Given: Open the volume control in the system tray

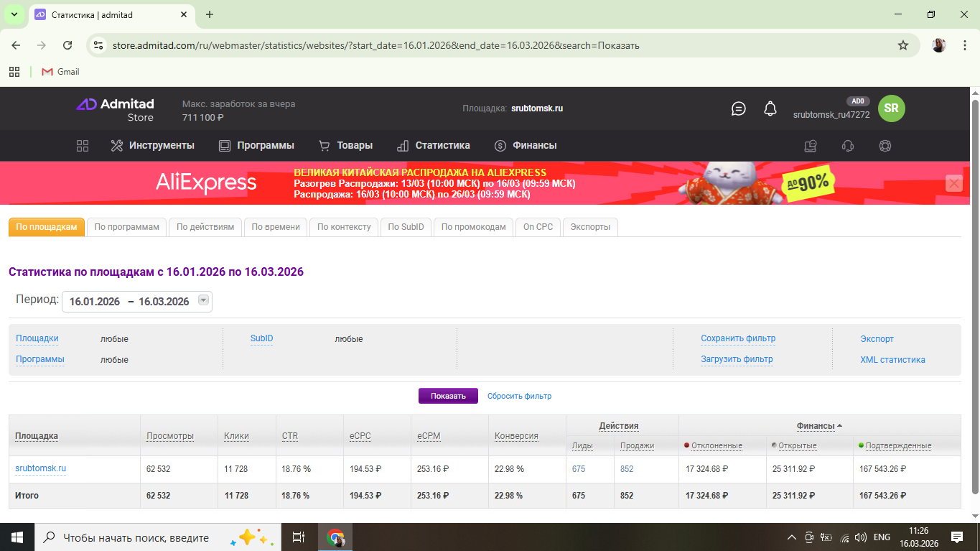Looking at the screenshot, I should tap(861, 537).
